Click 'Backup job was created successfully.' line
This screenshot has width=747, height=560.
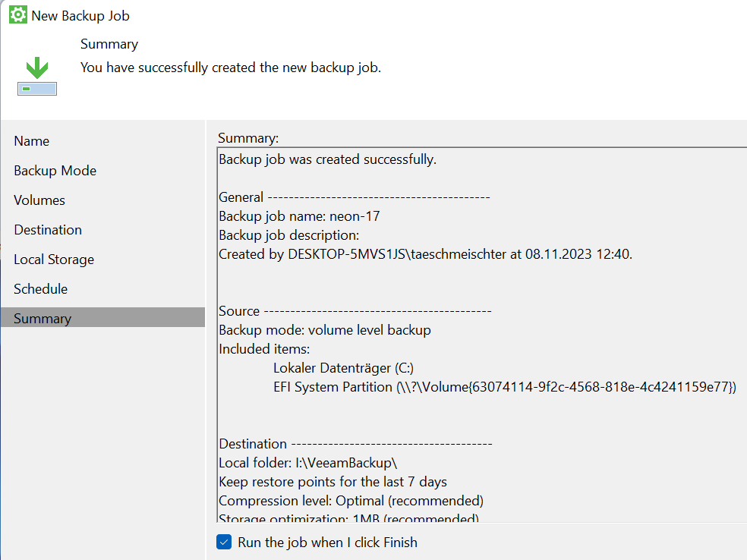tap(327, 159)
